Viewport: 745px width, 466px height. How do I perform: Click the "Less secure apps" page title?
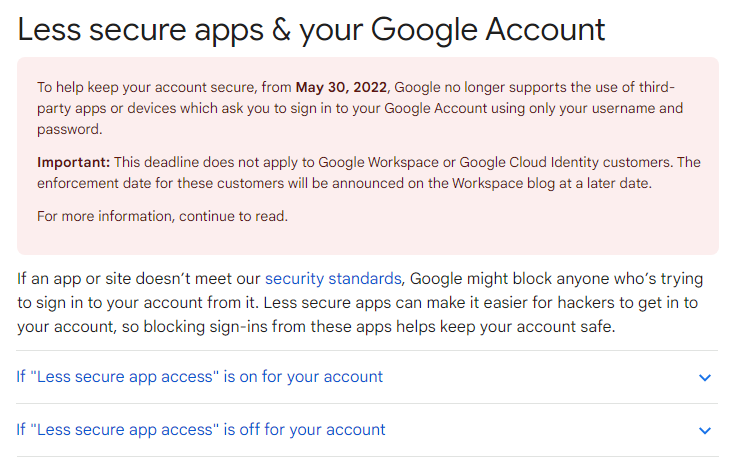point(141,29)
